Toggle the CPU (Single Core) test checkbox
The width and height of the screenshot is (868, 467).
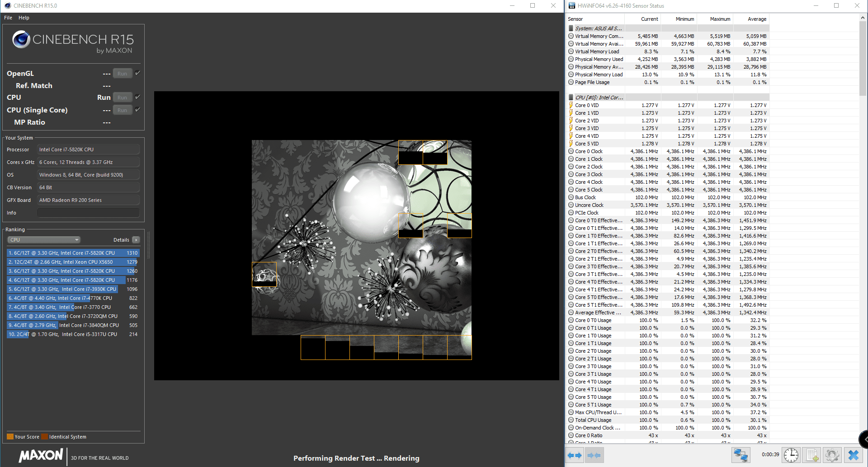[138, 109]
